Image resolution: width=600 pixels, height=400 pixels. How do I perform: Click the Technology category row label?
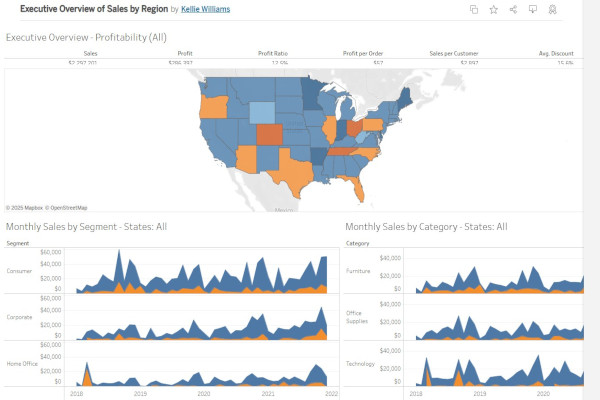tap(361, 364)
